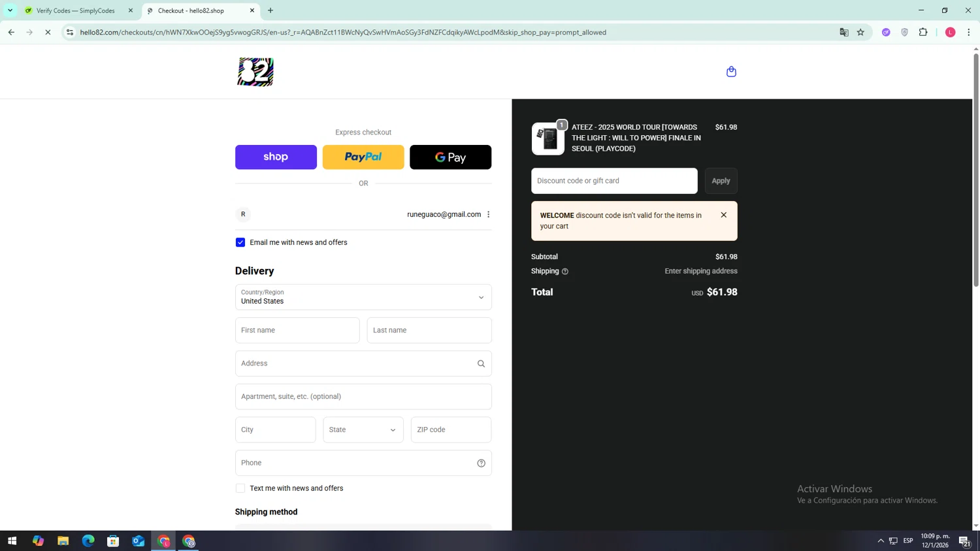Open the tab search dropdown arrow
This screenshot has width=980, height=551.
pos(10,10)
